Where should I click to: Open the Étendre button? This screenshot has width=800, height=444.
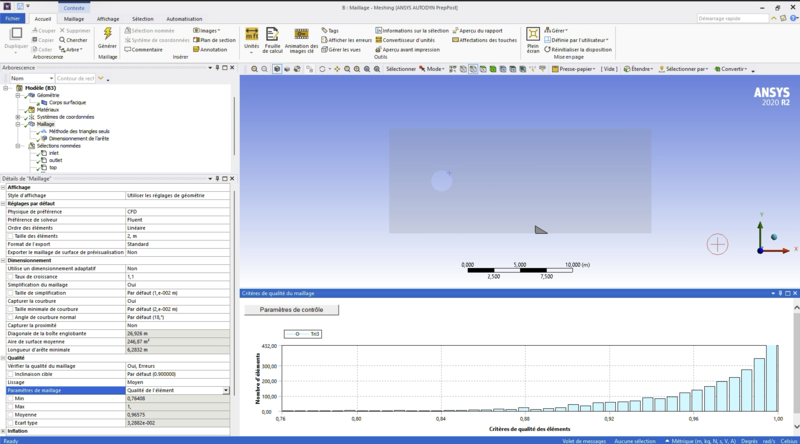pos(638,69)
